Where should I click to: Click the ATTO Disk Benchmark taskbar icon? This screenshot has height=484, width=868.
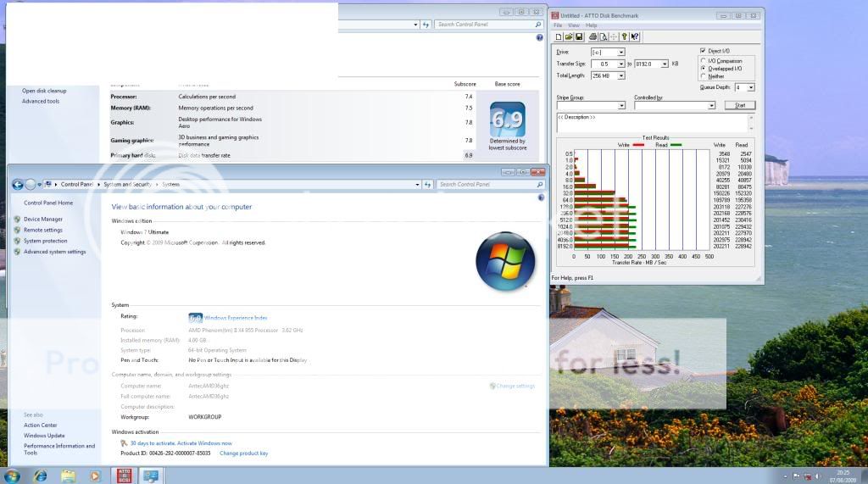point(124,476)
